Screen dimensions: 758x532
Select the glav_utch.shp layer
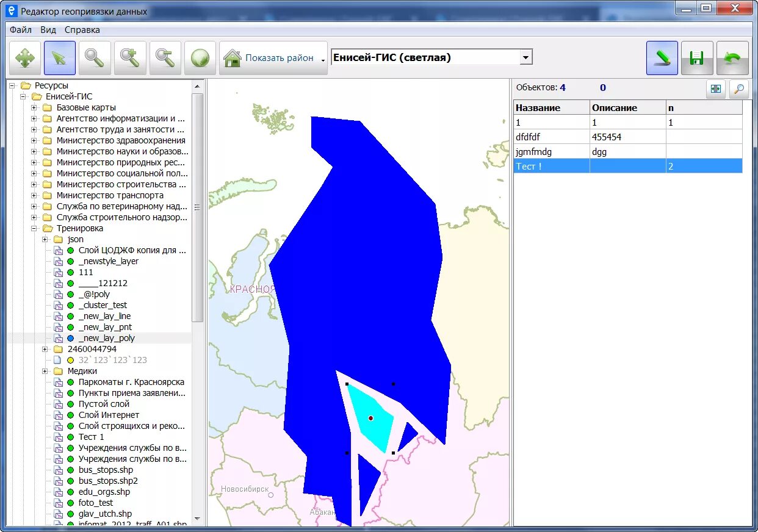coord(105,514)
